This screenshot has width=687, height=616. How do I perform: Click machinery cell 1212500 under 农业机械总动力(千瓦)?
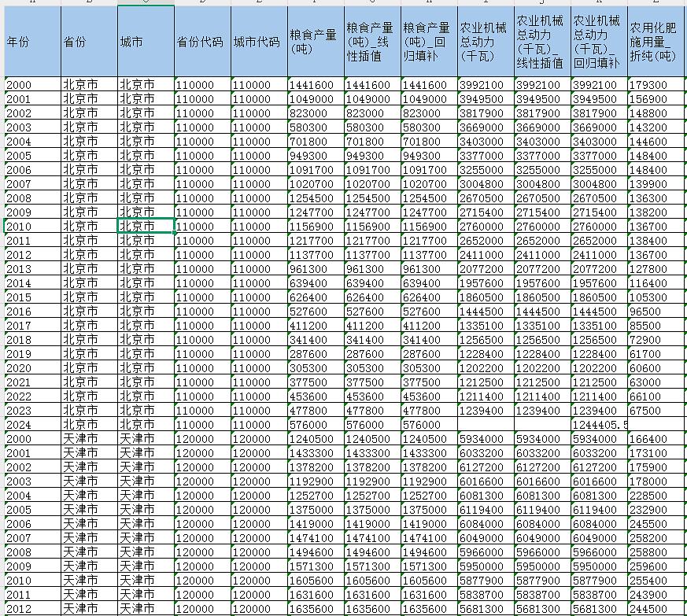pyautogui.click(x=486, y=382)
